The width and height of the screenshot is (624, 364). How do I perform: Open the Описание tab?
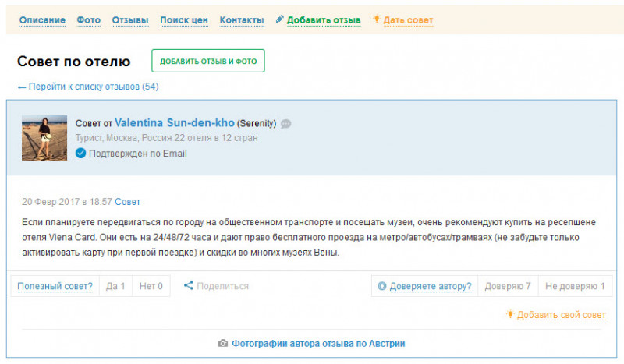click(42, 20)
